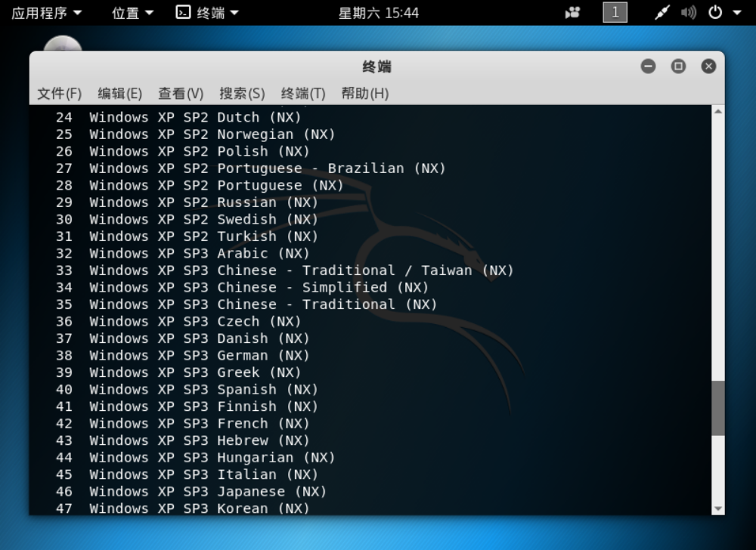
Task: Click line 45 SP3 Italian
Action: pyautogui.click(x=187, y=474)
